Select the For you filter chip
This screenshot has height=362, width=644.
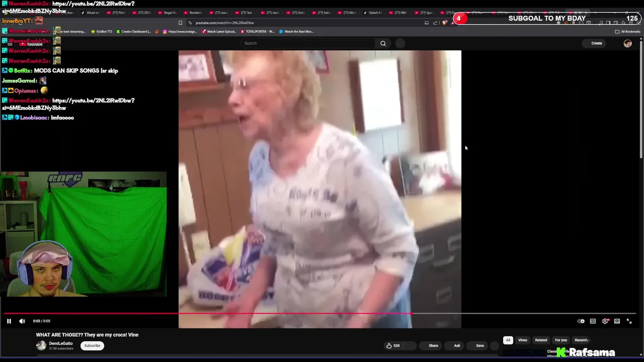[561, 340]
